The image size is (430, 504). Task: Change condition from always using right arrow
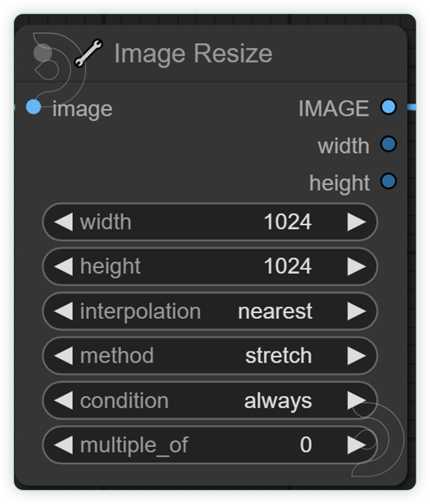click(x=357, y=400)
